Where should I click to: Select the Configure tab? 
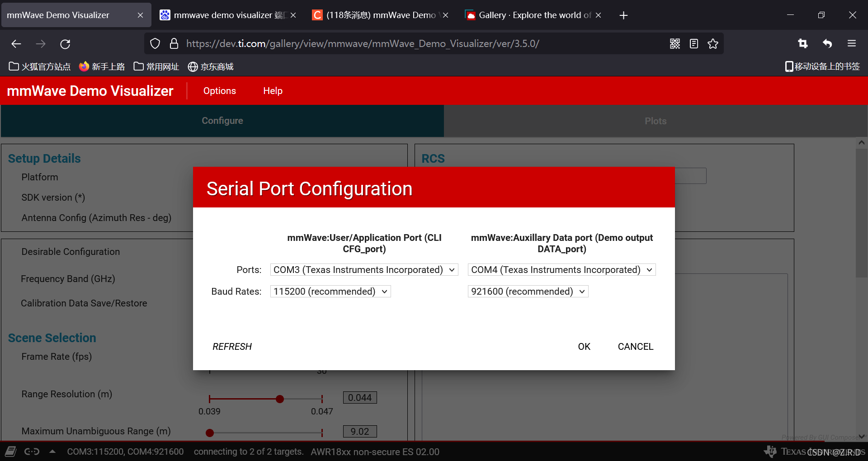(x=222, y=121)
